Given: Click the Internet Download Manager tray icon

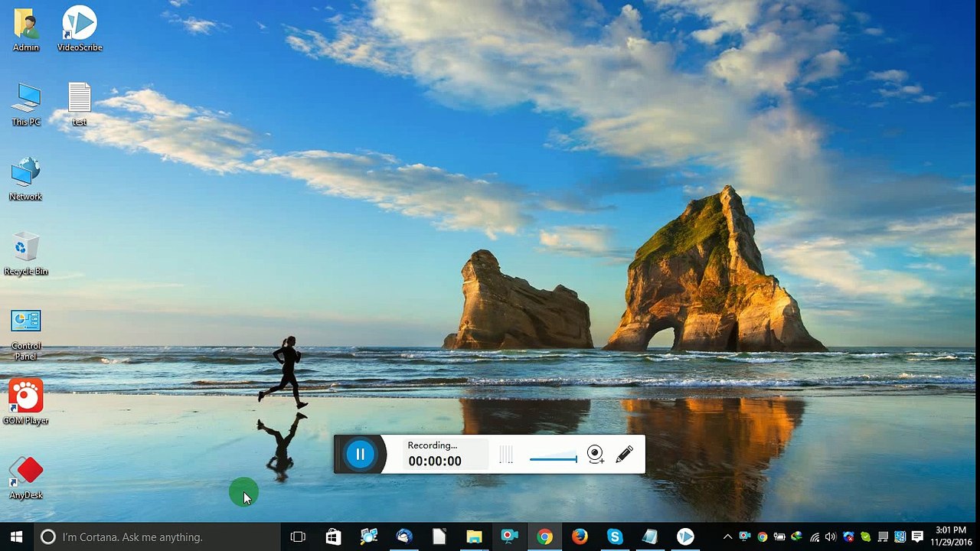Looking at the screenshot, I should tap(797, 537).
